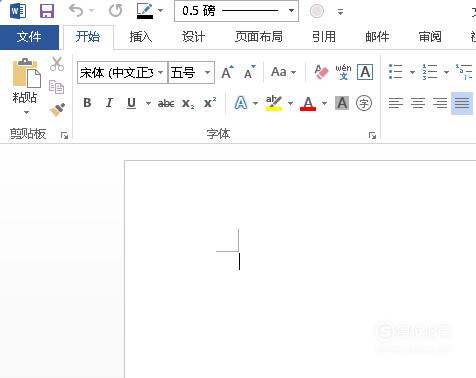
Task: Toggle Bold formatting
Action: (x=87, y=103)
